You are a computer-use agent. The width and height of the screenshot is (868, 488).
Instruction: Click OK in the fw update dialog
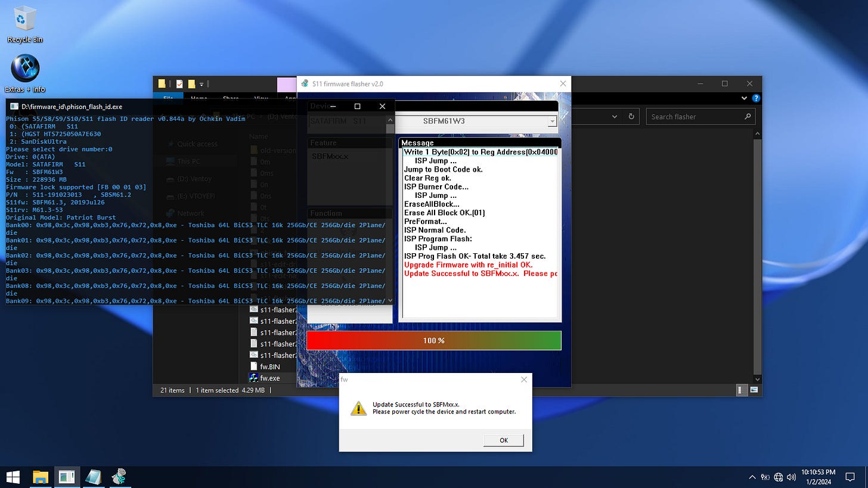tap(503, 440)
